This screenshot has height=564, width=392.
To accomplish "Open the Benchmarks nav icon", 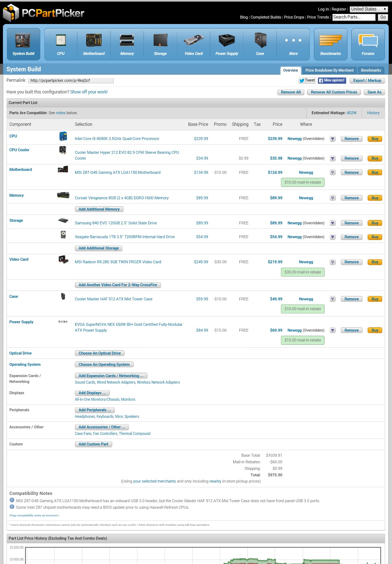I will [x=331, y=44].
